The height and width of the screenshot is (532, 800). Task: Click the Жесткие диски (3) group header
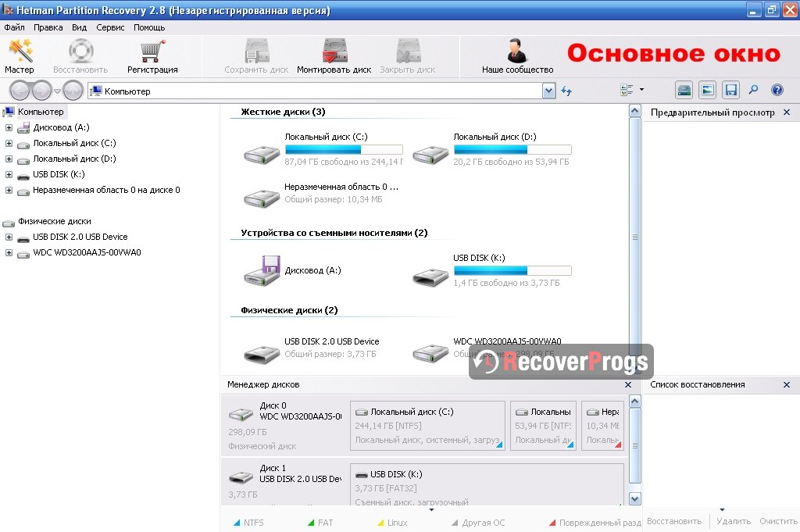pos(283,112)
